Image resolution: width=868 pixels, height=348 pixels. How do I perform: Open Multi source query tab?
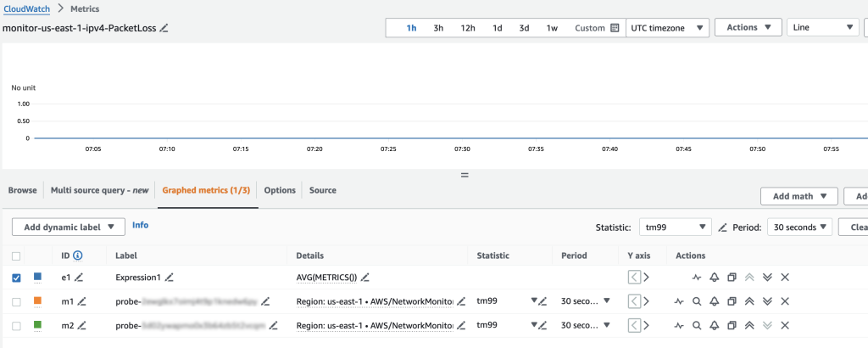click(x=100, y=190)
